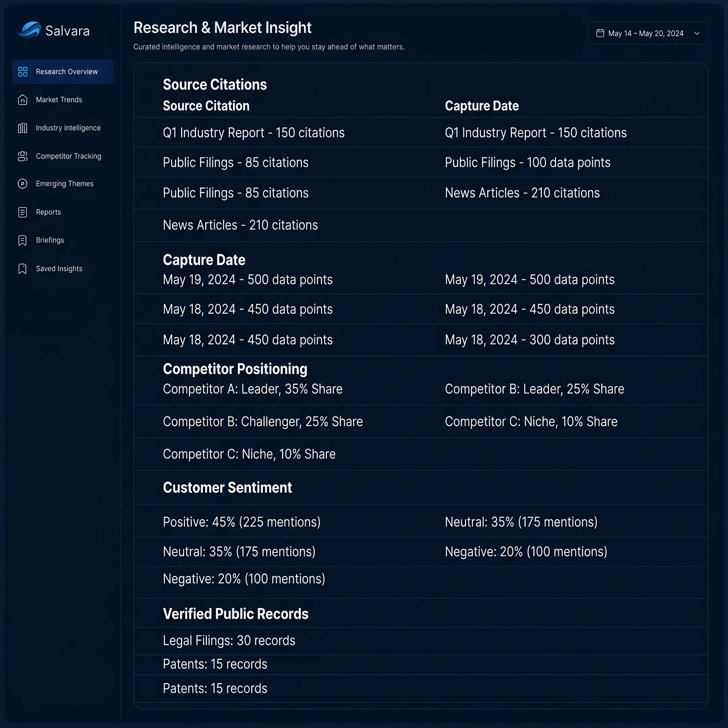Click the Salvara wave logo icon
Image resolution: width=728 pixels, height=728 pixels.
coord(29,30)
